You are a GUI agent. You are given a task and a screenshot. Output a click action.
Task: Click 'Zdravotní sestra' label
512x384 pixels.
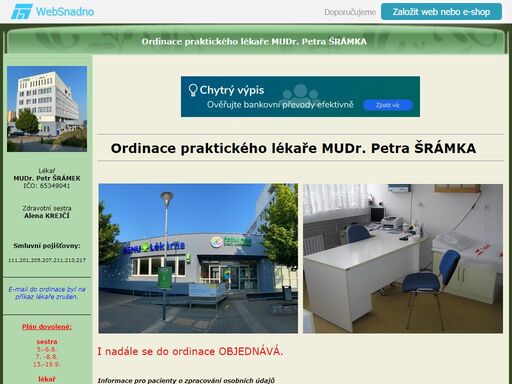[47, 208]
